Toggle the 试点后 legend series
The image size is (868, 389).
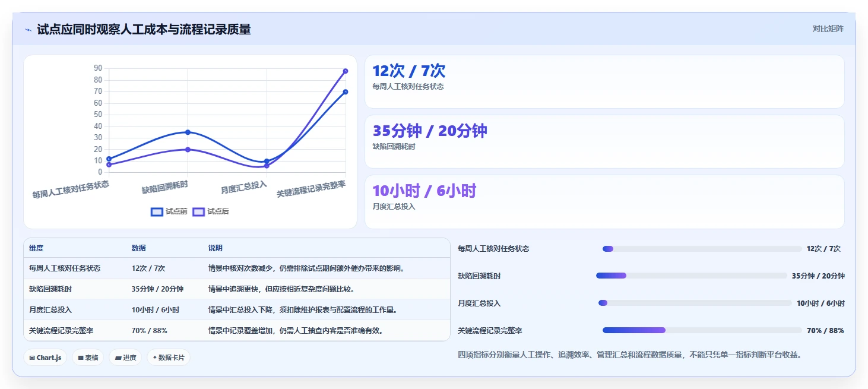(211, 211)
